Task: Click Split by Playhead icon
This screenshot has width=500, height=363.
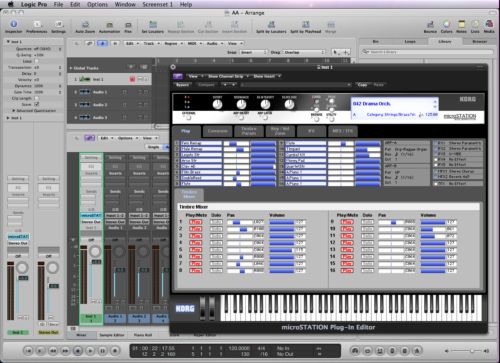Action: point(305,25)
